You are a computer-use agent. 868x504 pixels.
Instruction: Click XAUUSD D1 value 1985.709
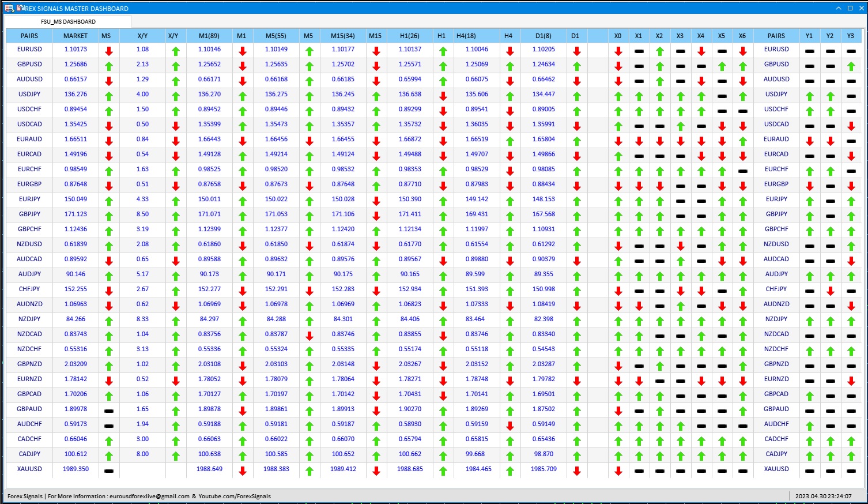pos(544,469)
